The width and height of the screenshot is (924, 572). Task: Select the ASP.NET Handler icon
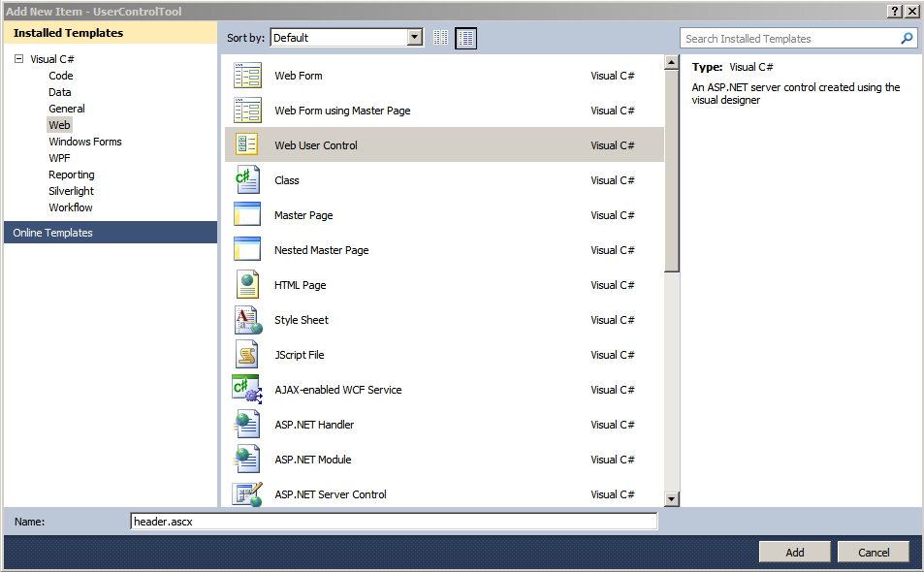click(247, 424)
